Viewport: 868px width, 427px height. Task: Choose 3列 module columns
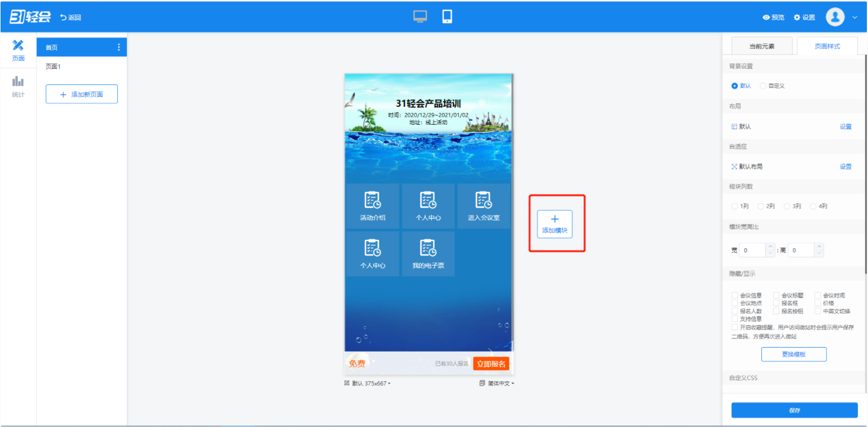pyautogui.click(x=787, y=206)
